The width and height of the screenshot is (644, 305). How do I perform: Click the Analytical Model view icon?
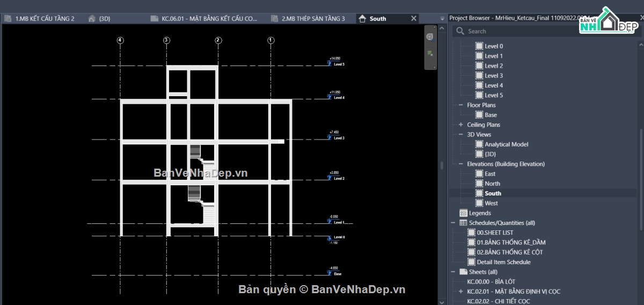point(479,144)
